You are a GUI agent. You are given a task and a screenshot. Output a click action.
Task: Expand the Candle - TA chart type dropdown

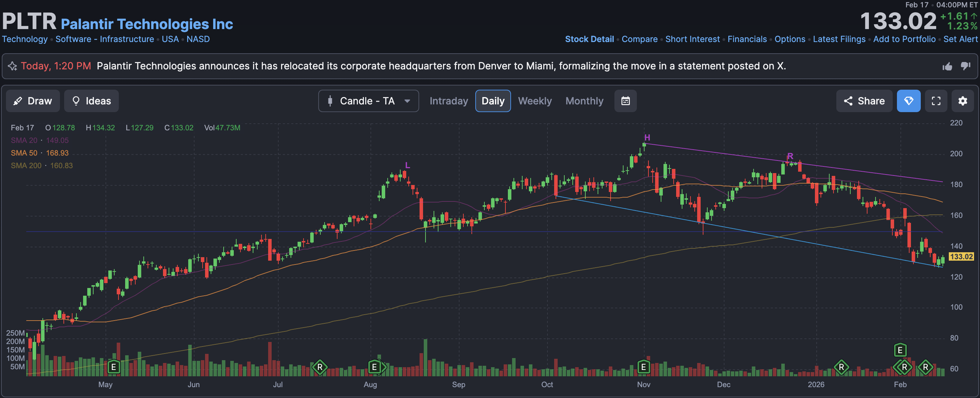(368, 101)
